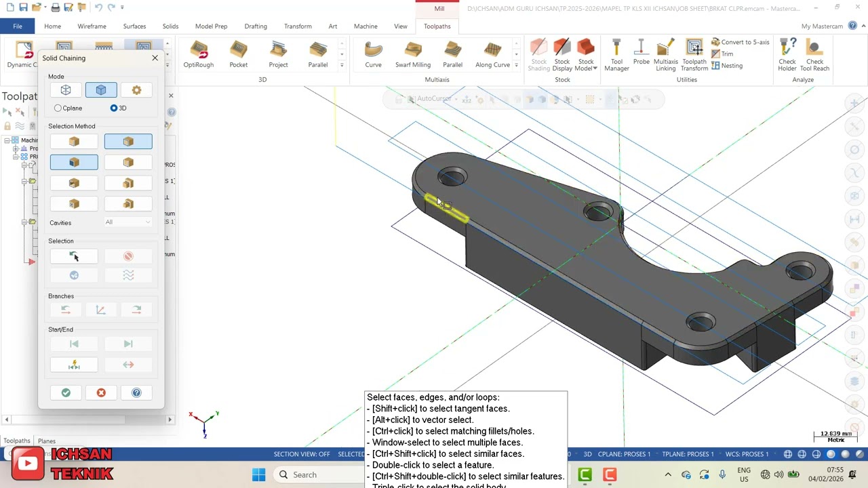The width and height of the screenshot is (868, 488).
Task: Confirm chaining with the green OK button
Action: (x=66, y=392)
